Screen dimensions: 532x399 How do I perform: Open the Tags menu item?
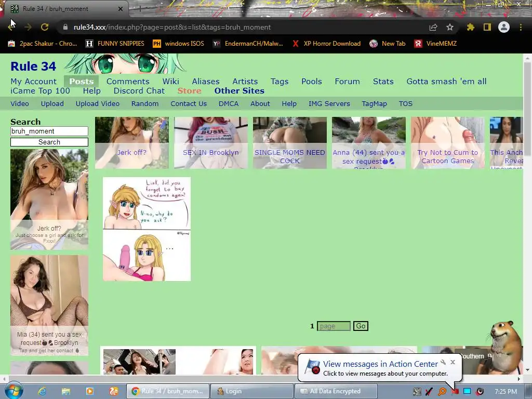280,82
